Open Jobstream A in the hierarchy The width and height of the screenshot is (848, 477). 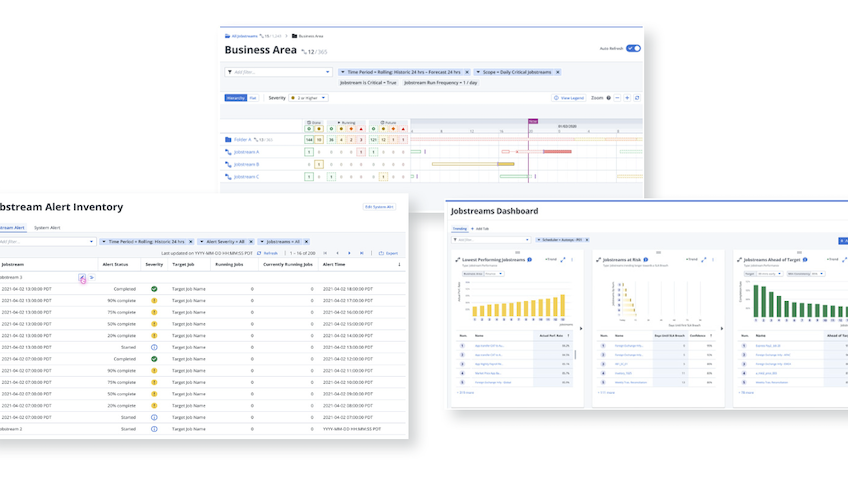coord(246,152)
